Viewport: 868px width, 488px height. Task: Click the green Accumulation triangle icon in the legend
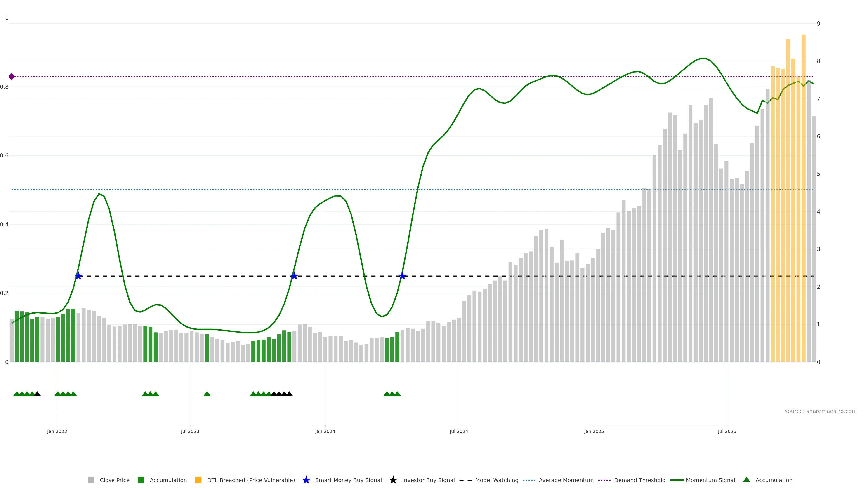747,480
